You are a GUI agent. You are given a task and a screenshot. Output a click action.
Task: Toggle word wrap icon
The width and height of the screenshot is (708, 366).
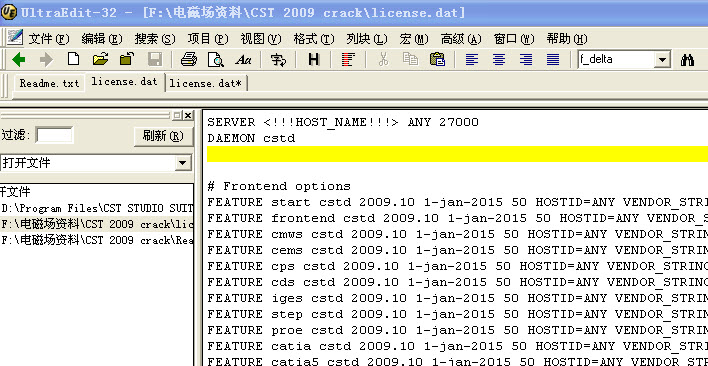click(278, 60)
